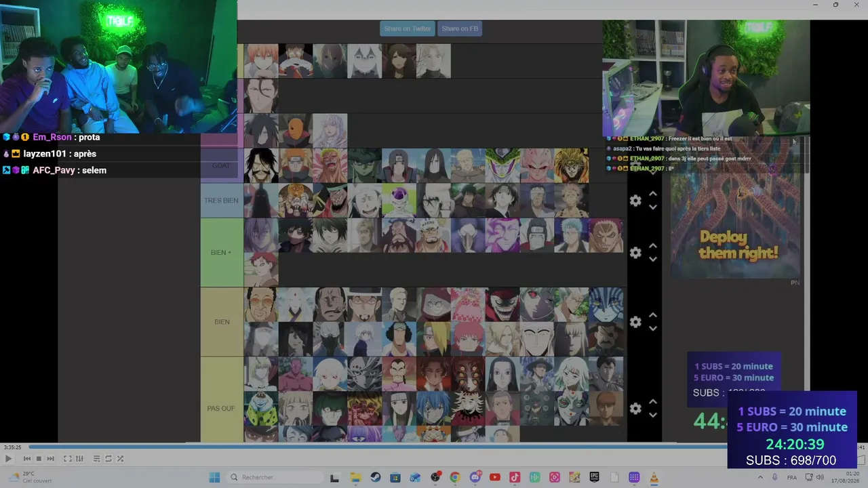Open Google Chrome from the taskbar
Screen dimensions: 868x488
point(455,477)
